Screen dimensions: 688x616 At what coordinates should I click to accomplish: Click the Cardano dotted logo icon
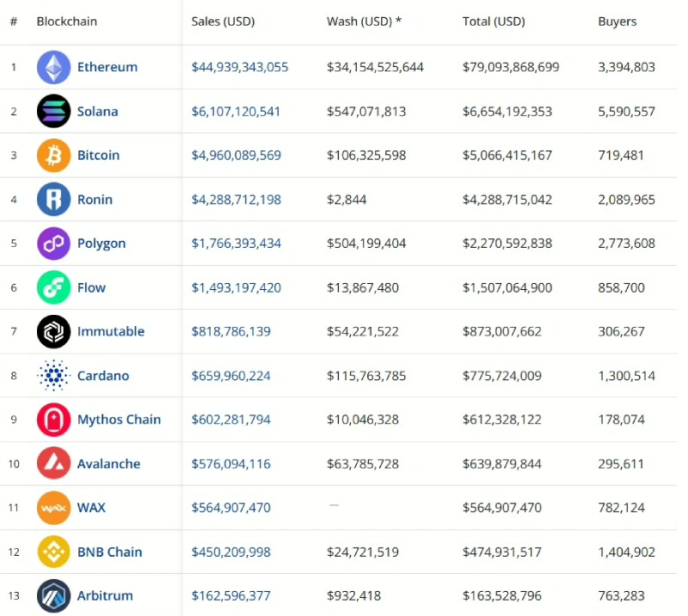tap(53, 375)
